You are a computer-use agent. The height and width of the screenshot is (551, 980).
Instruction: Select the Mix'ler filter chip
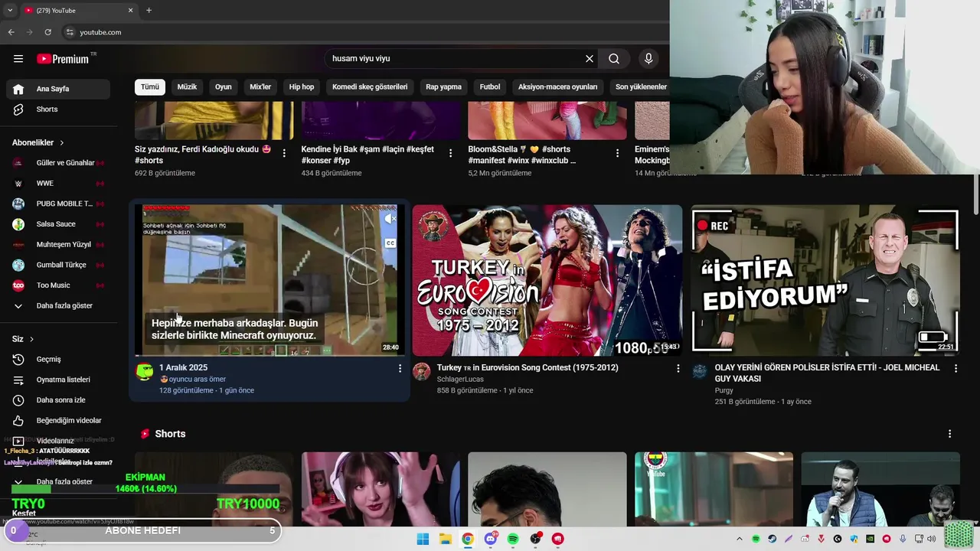260,86
